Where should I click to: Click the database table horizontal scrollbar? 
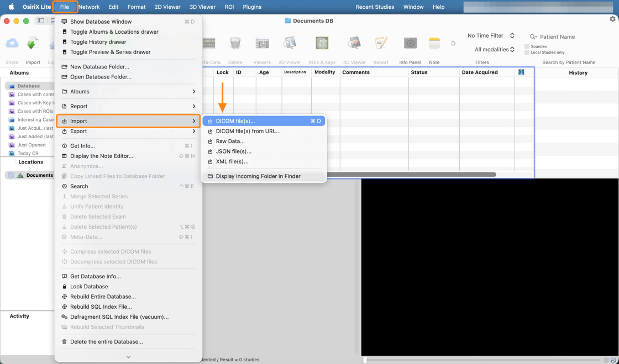click(x=411, y=175)
